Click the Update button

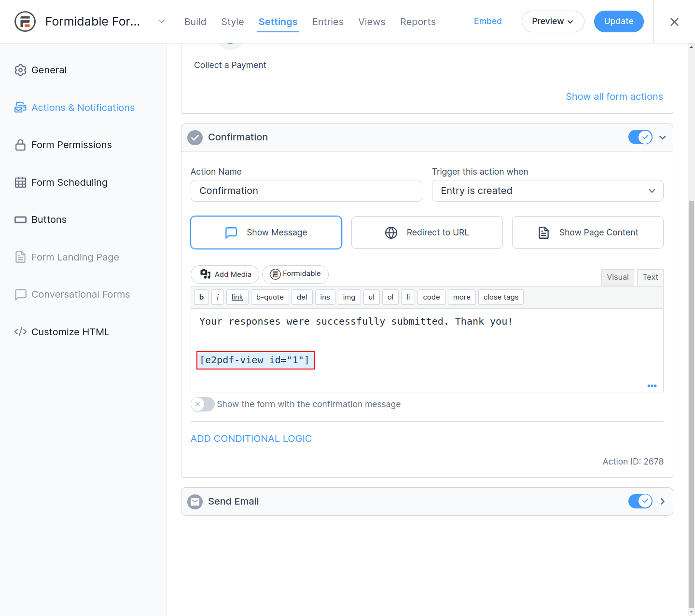click(618, 22)
